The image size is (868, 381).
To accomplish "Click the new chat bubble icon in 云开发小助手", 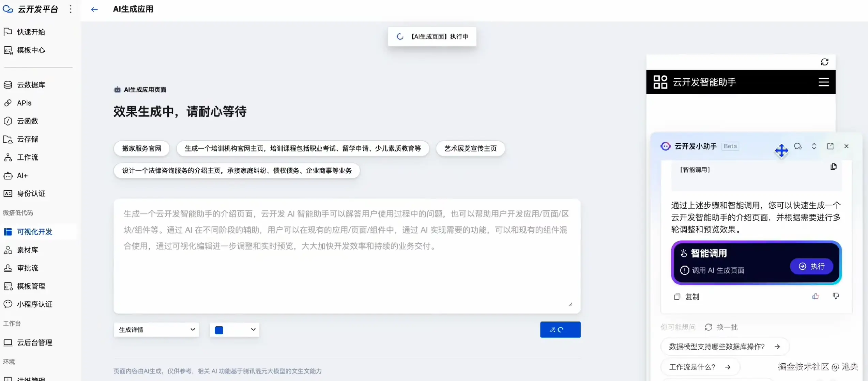I will [x=797, y=146].
